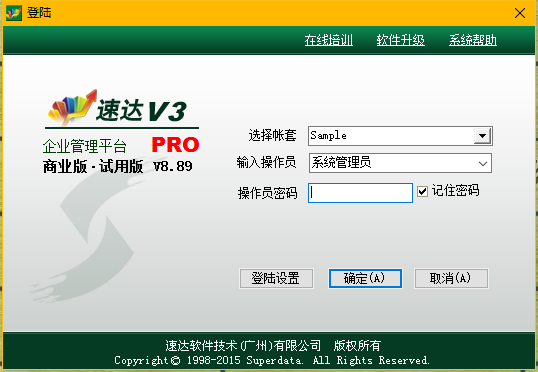538x372 pixels.
Task: Click the 速达软件技术(广州)有限公司 copyright text
Action: click(x=243, y=346)
